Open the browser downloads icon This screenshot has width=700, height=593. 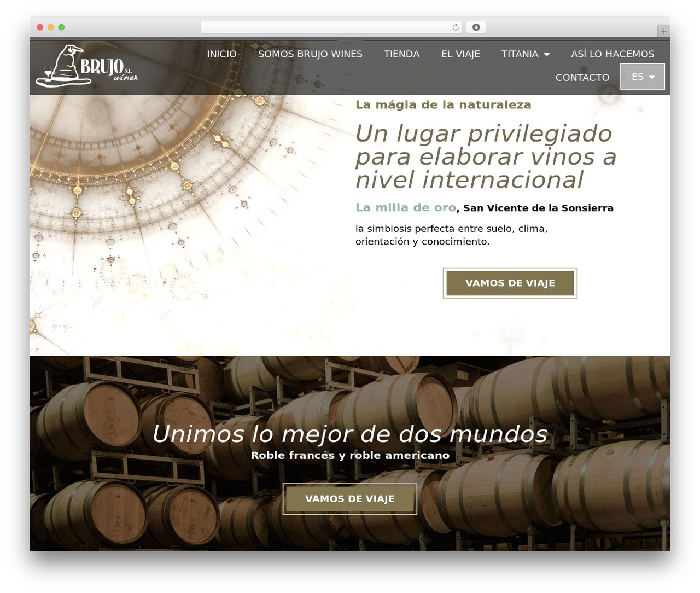(x=476, y=27)
